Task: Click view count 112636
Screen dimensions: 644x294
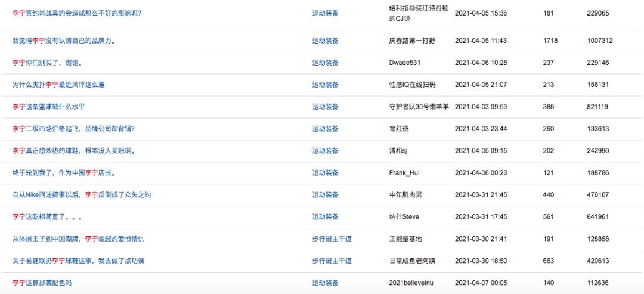Action: click(598, 283)
